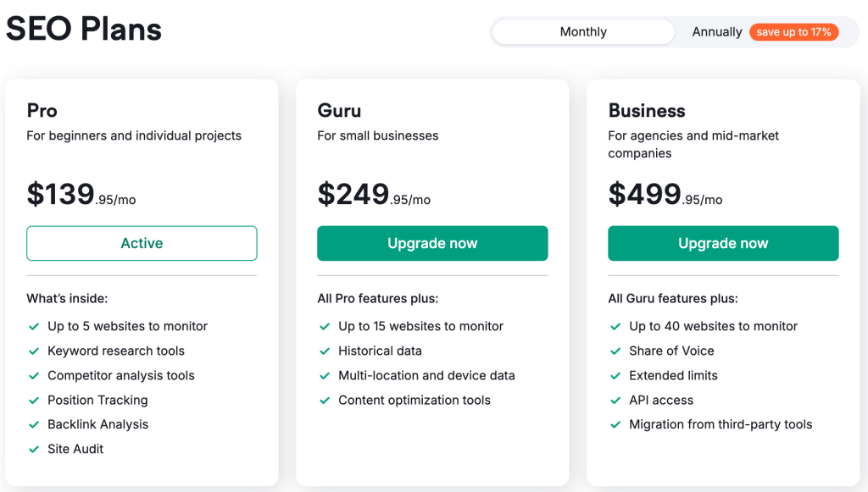This screenshot has width=868, height=492.
Task: Click the check icon next to "Position Tracking"
Action: click(x=34, y=400)
